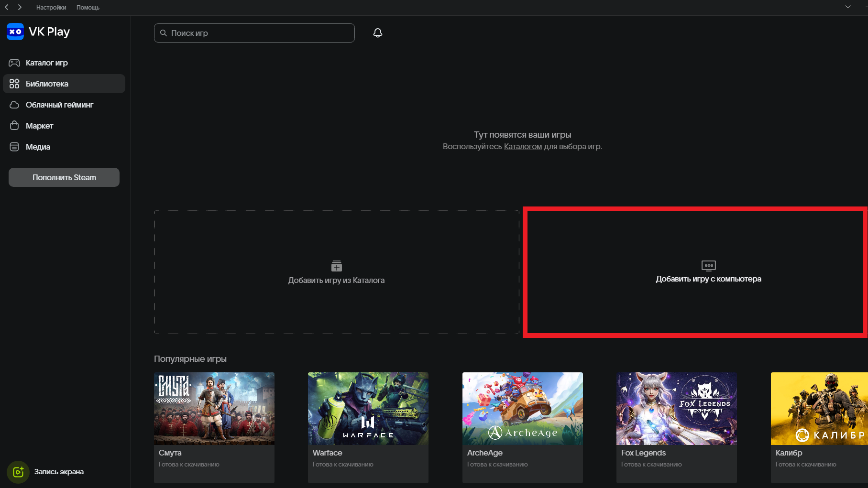
Task: Choose Добавить игру с компьютера
Action: [x=695, y=272]
